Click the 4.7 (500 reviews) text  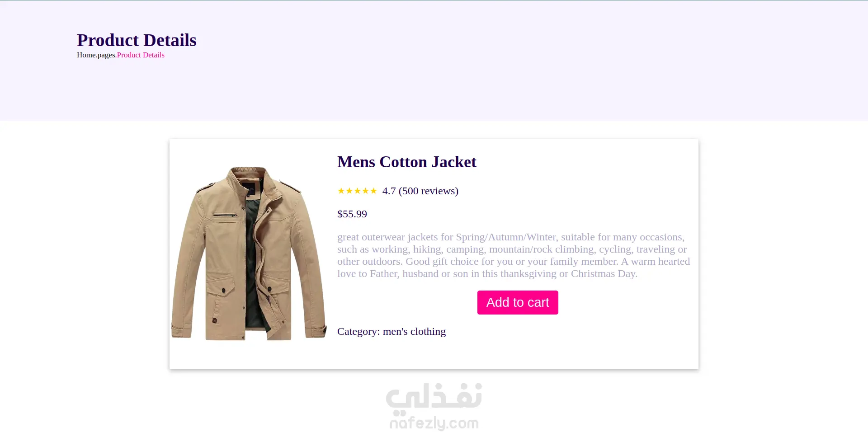pos(420,191)
